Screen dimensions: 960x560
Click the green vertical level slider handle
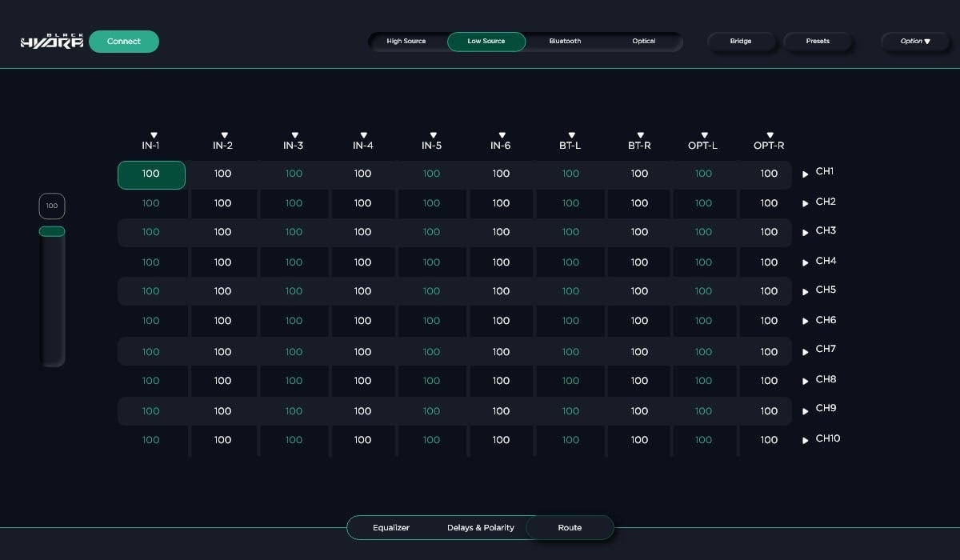(52, 231)
